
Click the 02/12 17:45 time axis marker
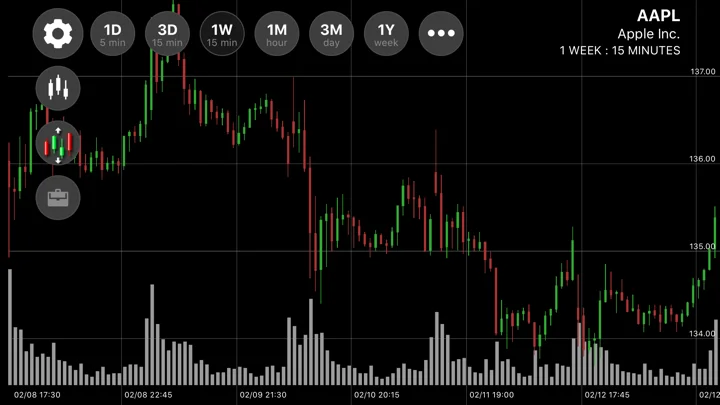coord(607,395)
